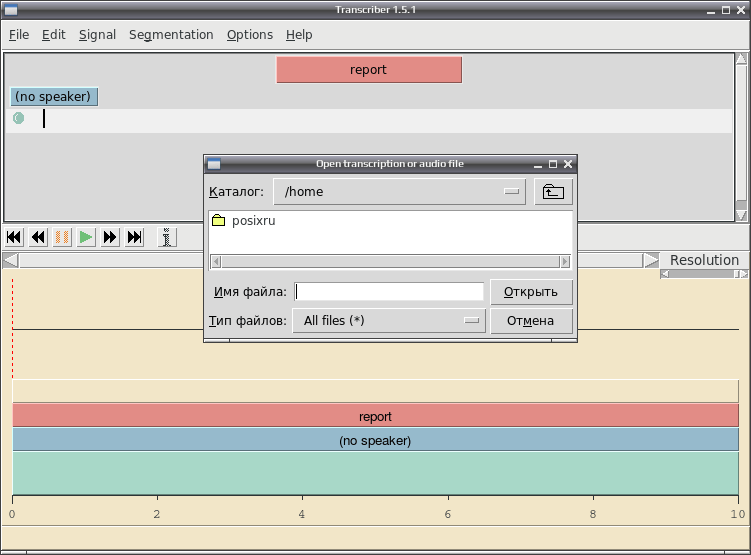751x555 pixels.
Task: Open the Transcriber window menu icon
Action: pos(11,10)
